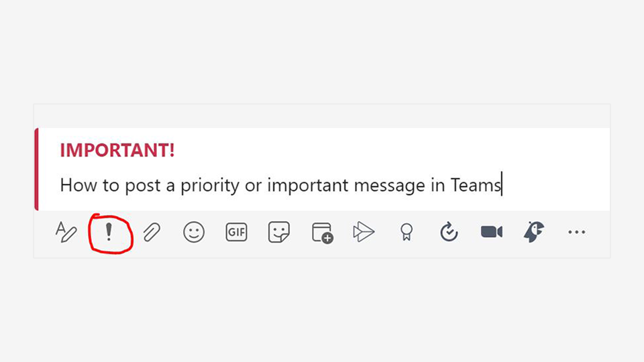Click the bird app icon in the toolbar
This screenshot has width=644, height=362.
pos(534,233)
